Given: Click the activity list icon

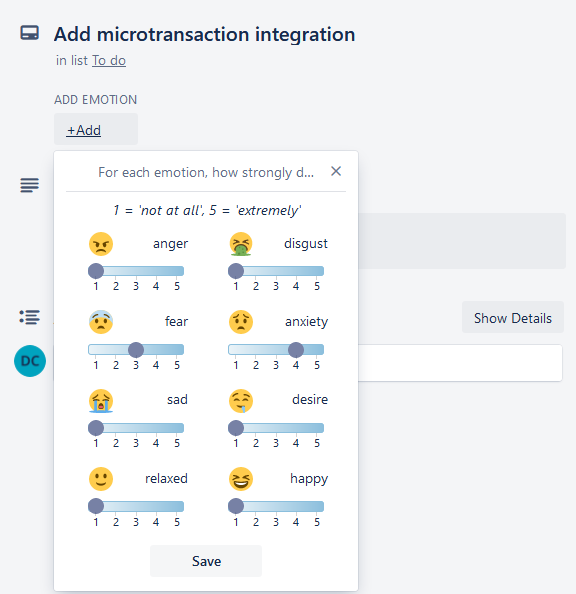Looking at the screenshot, I should pos(30,317).
